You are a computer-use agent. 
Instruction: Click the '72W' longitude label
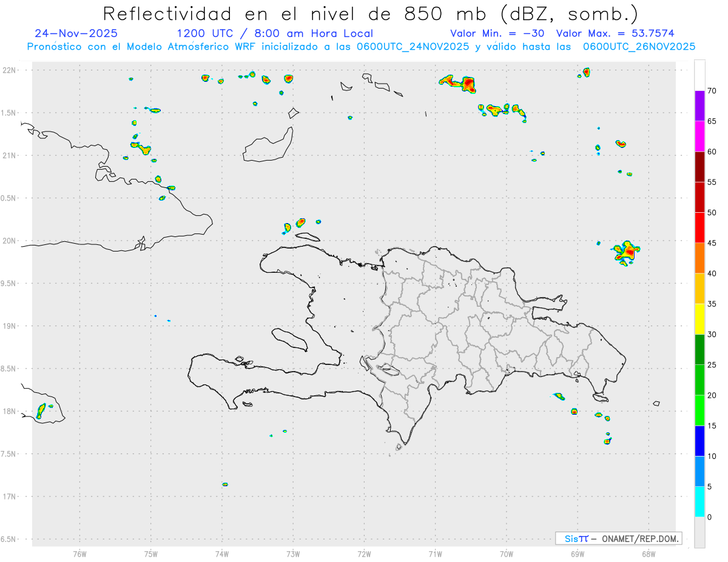click(x=364, y=553)
